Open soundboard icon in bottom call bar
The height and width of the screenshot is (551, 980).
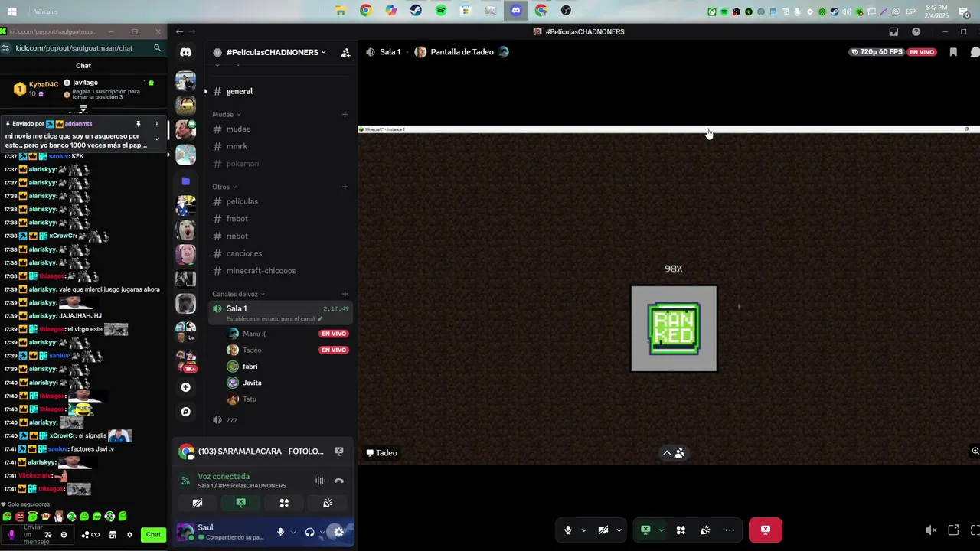tap(706, 530)
